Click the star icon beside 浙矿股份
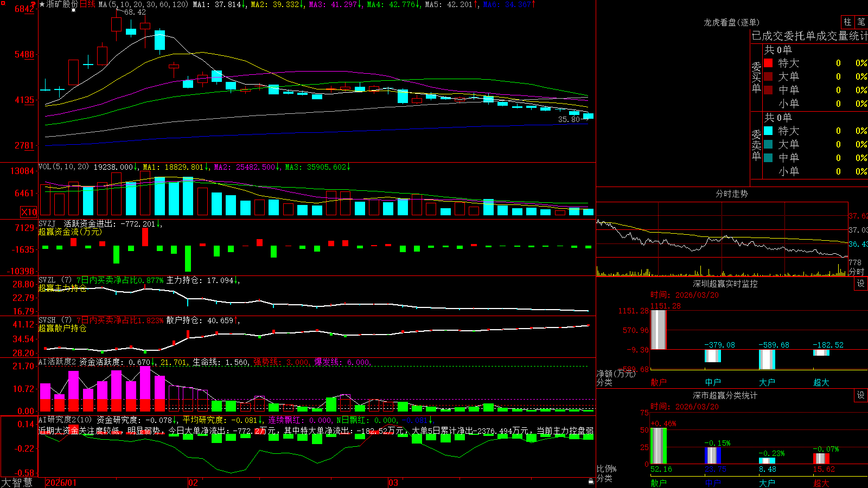The height and width of the screenshot is (488, 868). click(x=42, y=4)
